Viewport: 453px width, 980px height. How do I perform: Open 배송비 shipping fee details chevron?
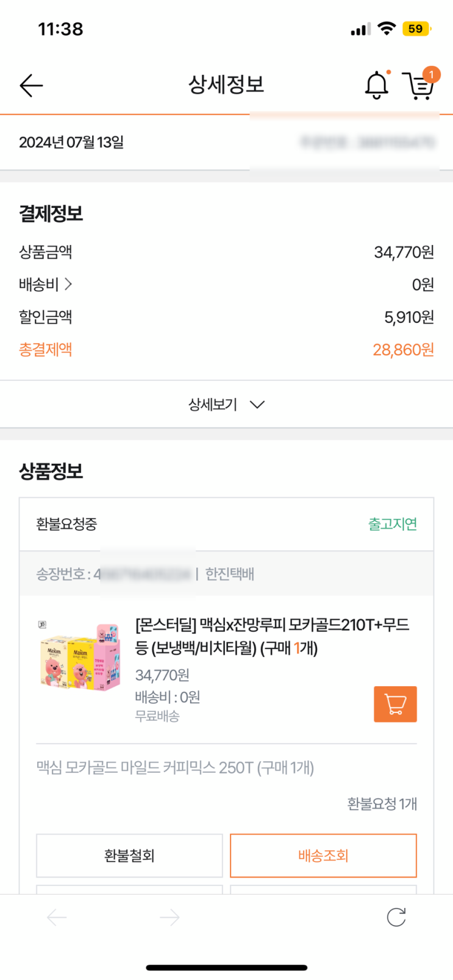pos(68,284)
